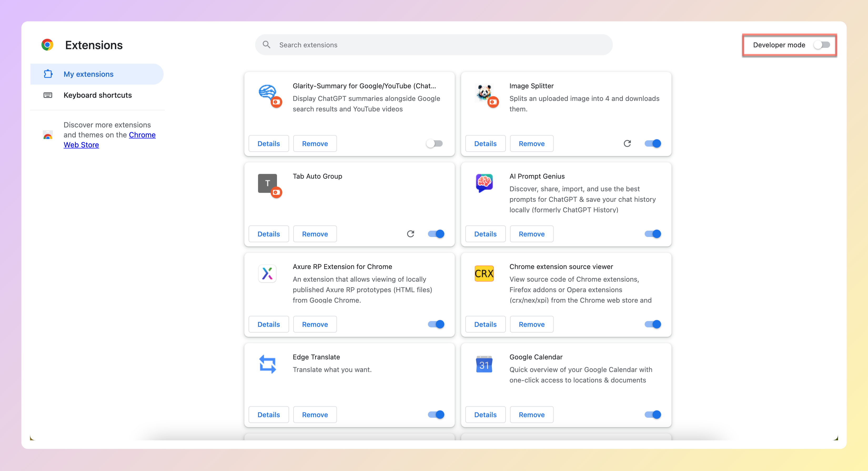Open Details for Google Calendar

pos(485,414)
